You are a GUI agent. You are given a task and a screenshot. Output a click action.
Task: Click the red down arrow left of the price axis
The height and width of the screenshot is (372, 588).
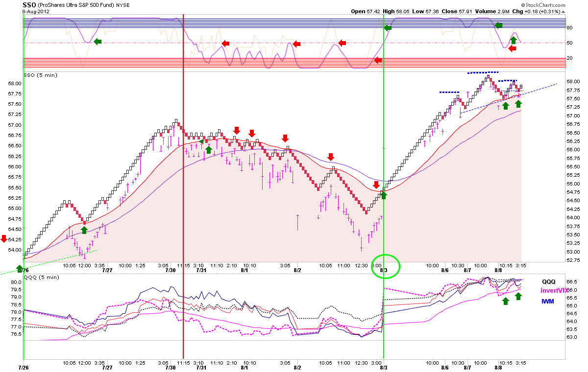[x=4, y=239]
